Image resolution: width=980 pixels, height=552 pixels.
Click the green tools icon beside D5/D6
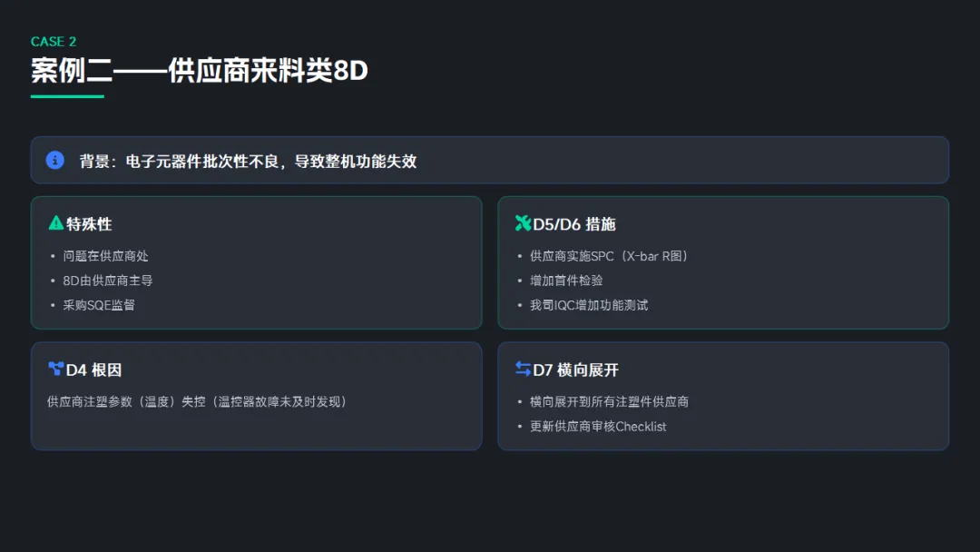click(523, 223)
